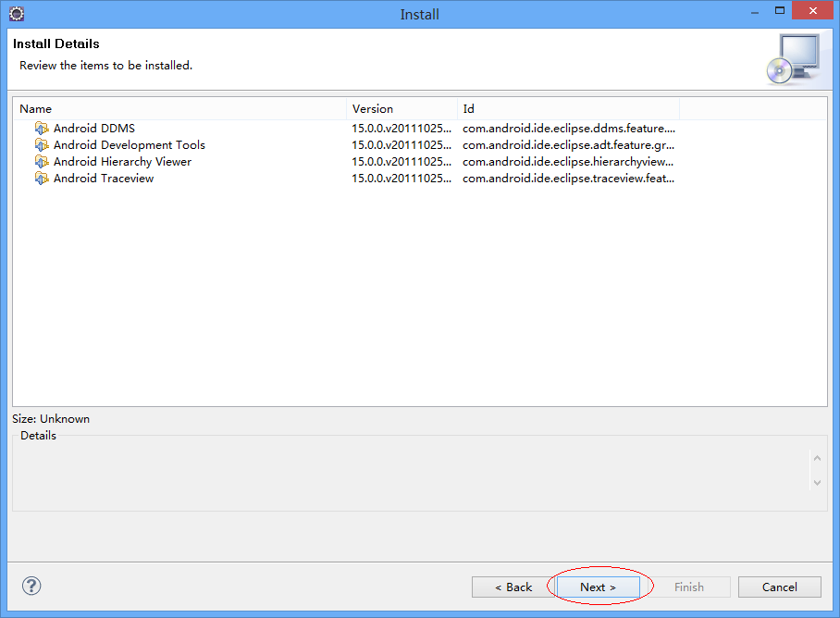Cancel the install wizard

pyautogui.click(x=780, y=587)
